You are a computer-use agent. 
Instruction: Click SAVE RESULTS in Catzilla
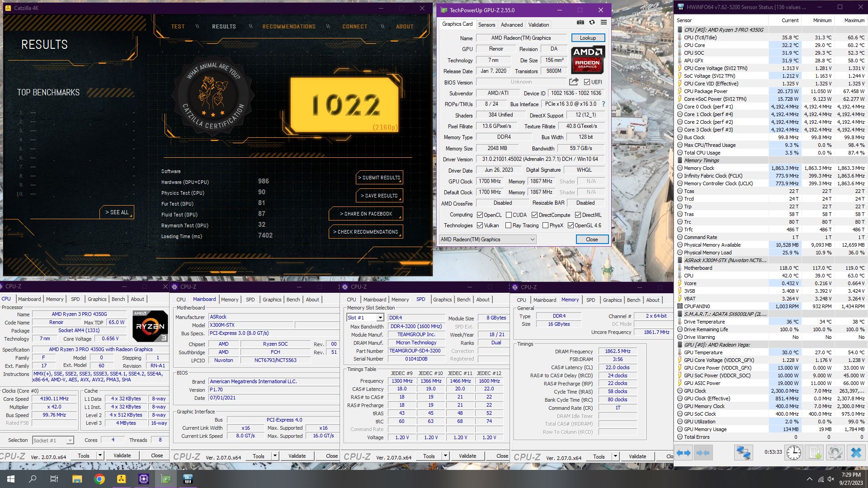(x=379, y=196)
